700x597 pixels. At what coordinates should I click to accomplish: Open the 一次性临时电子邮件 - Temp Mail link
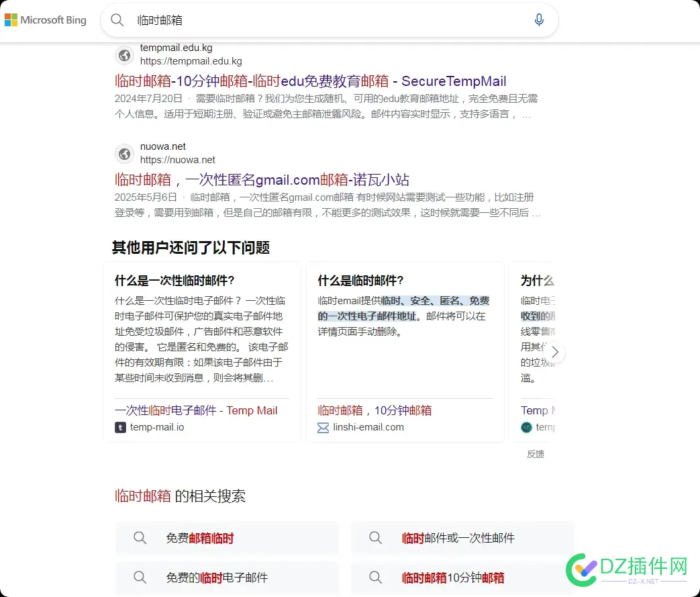[196, 410]
